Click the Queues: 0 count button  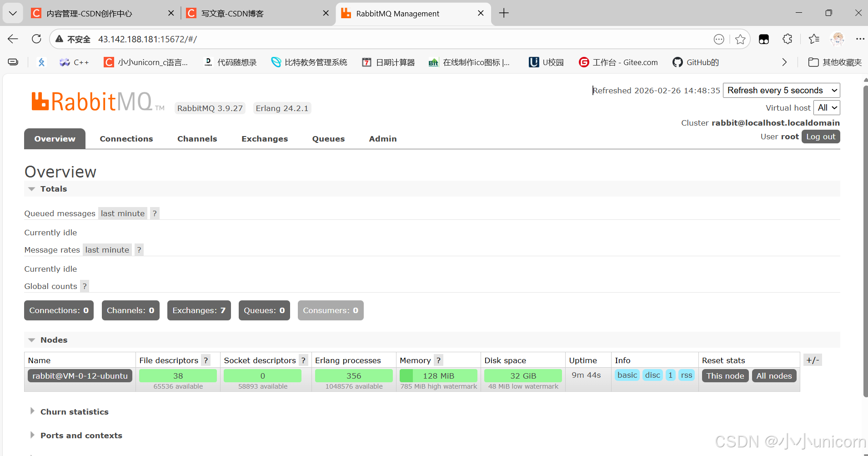pyautogui.click(x=264, y=310)
